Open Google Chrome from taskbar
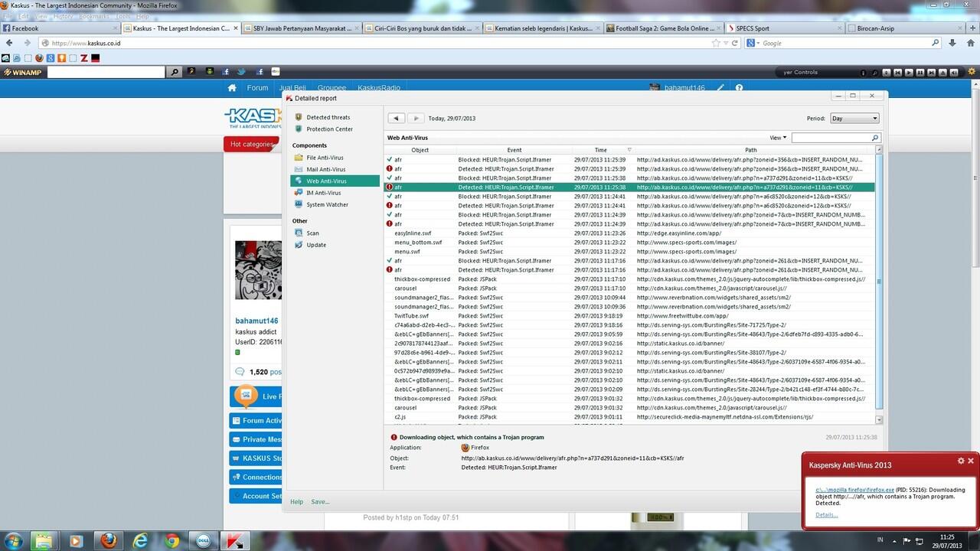980x551 pixels. (172, 540)
